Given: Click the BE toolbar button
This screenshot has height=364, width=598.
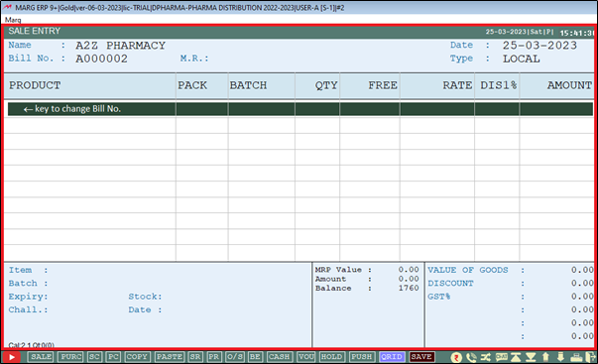Looking at the screenshot, I should point(255,357).
